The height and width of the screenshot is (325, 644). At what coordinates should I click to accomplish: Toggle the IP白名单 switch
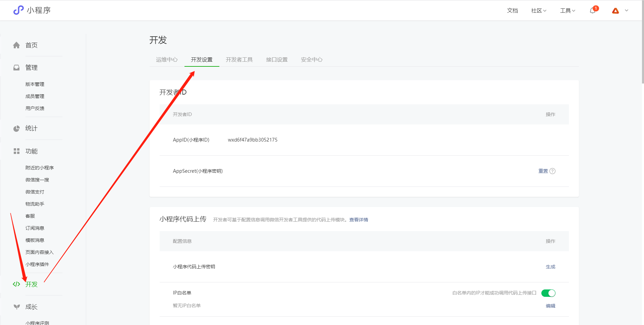point(548,293)
